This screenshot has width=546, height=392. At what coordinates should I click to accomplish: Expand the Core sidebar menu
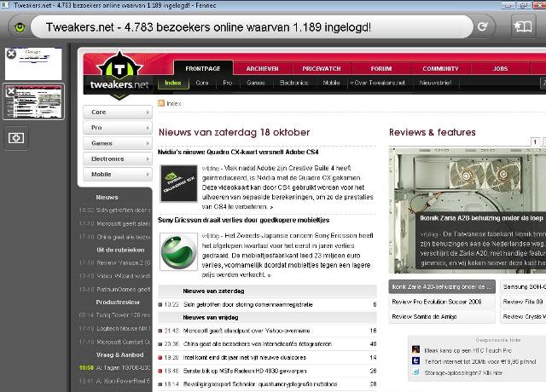click(x=118, y=112)
